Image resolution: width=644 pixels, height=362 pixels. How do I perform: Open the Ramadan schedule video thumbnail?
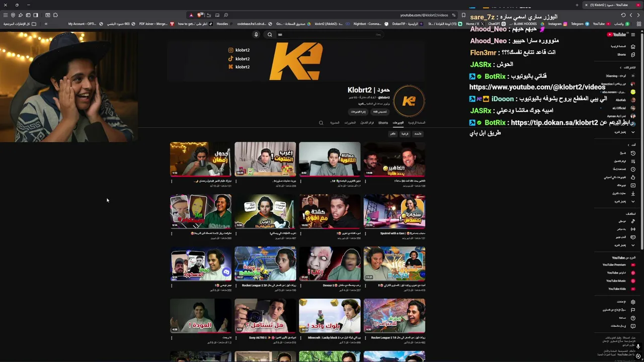(x=201, y=159)
